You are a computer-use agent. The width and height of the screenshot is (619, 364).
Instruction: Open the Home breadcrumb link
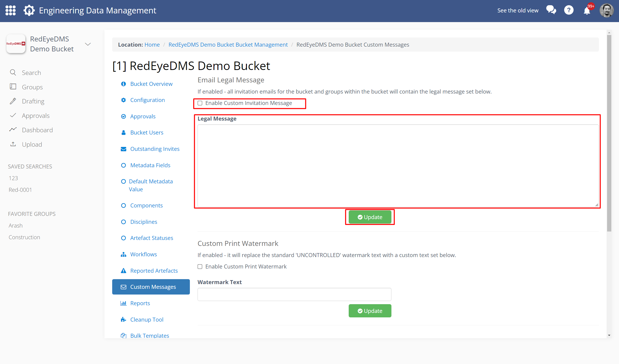click(x=152, y=44)
